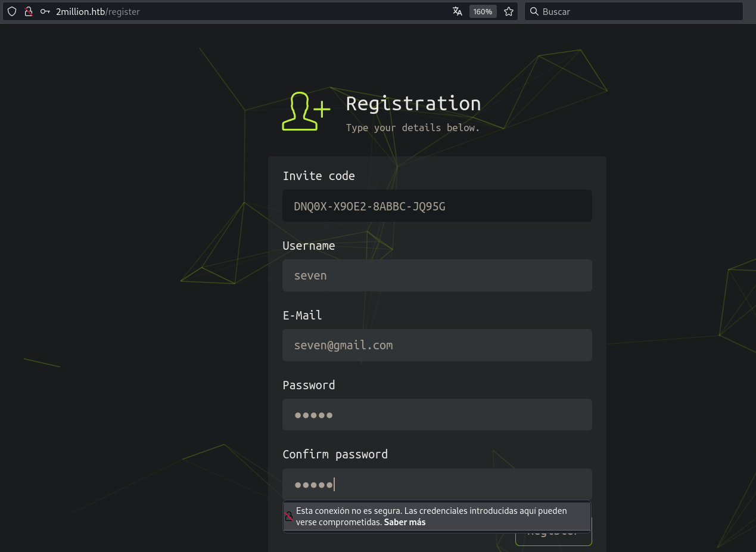
Task: Reset the 160% zoom level badge
Action: point(483,11)
